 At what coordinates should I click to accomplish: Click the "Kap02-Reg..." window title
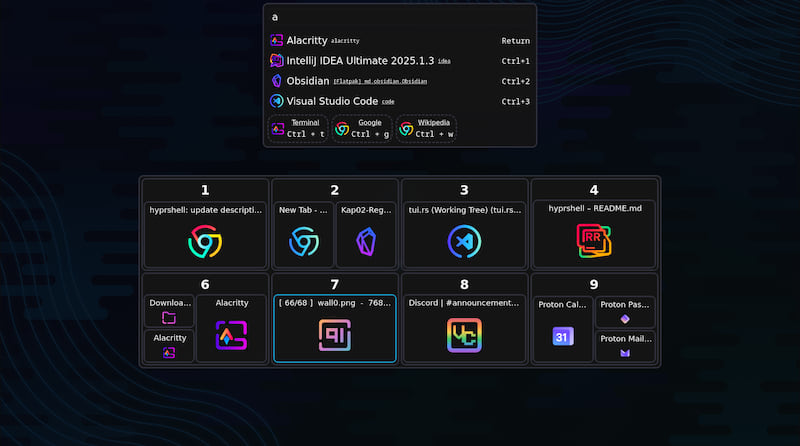point(366,210)
